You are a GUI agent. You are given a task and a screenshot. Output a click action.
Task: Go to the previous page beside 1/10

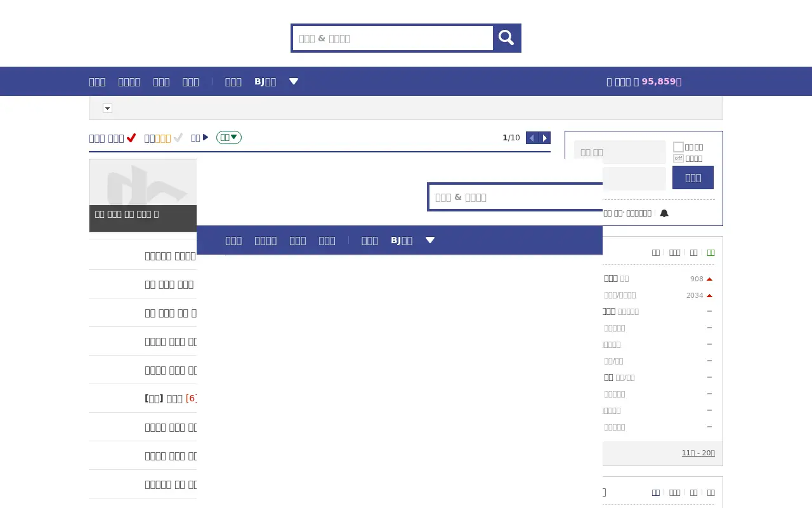click(x=532, y=138)
